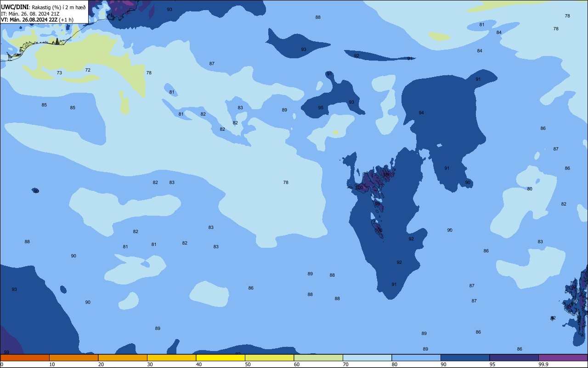This screenshot has width=588, height=368.
Task: Click the legend tick label 10
Action: pos(52,364)
